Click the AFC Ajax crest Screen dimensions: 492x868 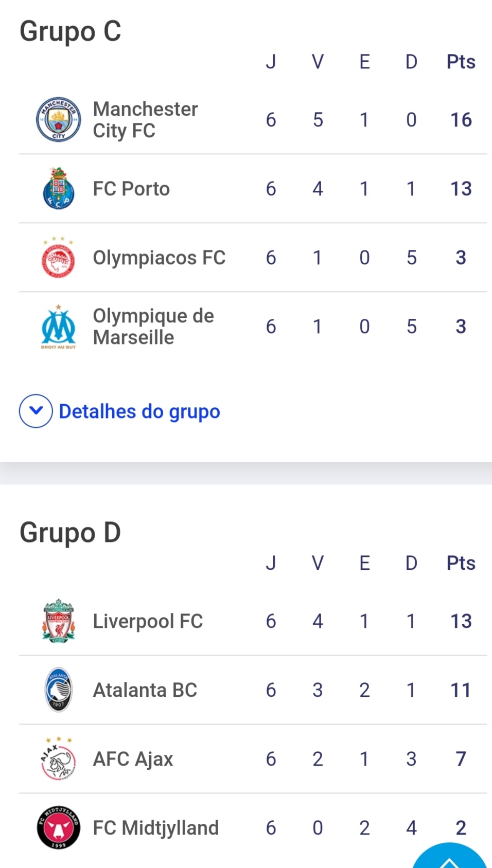[59, 759]
